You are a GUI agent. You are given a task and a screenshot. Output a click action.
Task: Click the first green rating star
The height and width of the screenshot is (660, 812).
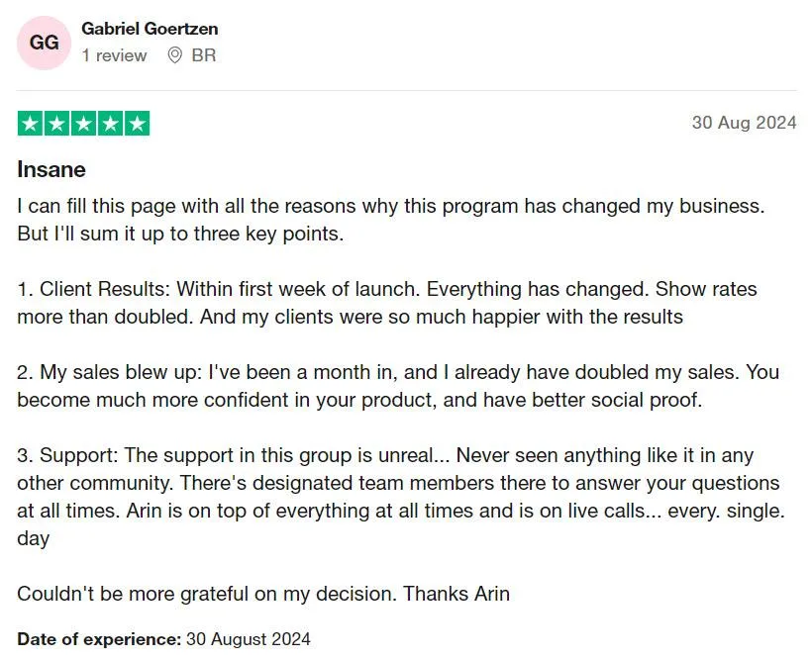(x=31, y=124)
